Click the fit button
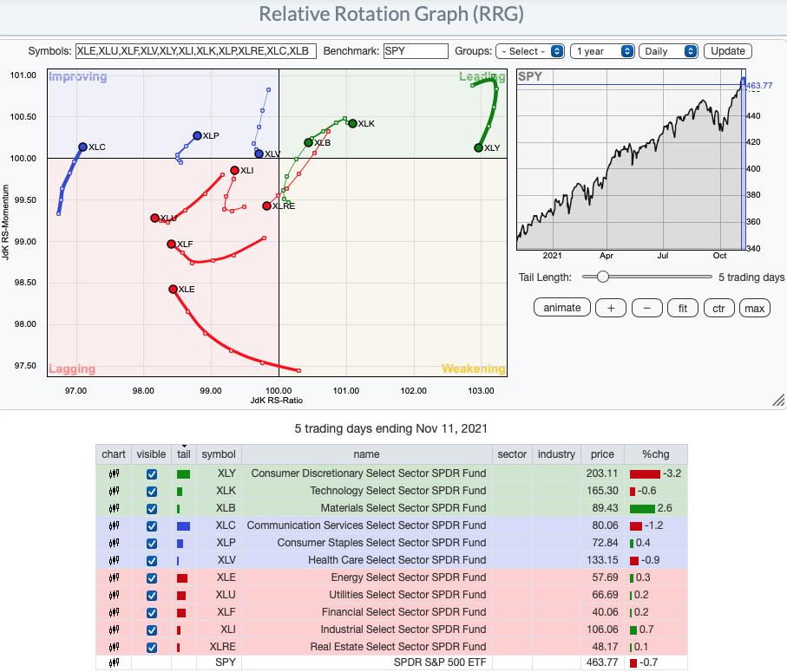787x672 pixels. 683,308
